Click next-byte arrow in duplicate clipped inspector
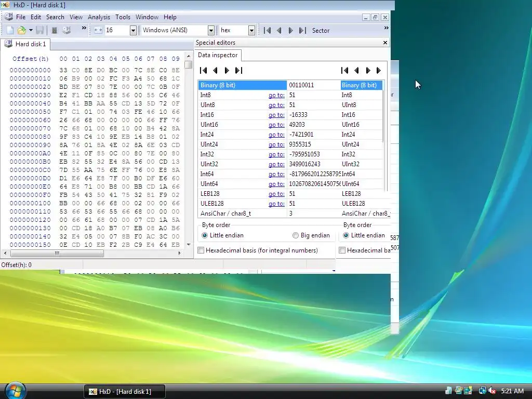The image size is (532, 399). click(368, 70)
